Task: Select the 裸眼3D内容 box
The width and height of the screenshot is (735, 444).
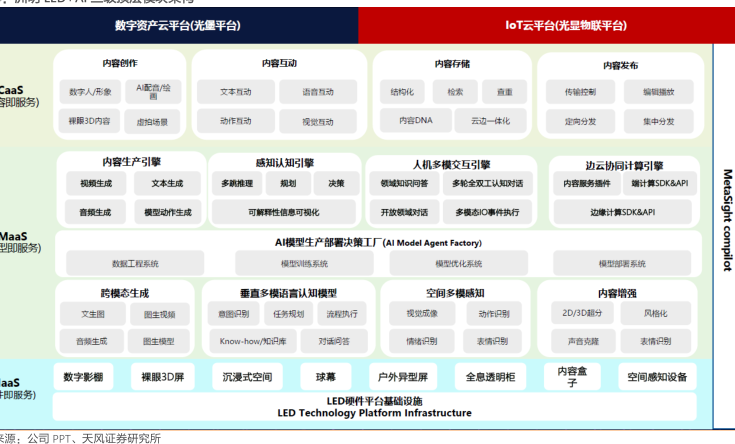Action: tap(89, 121)
